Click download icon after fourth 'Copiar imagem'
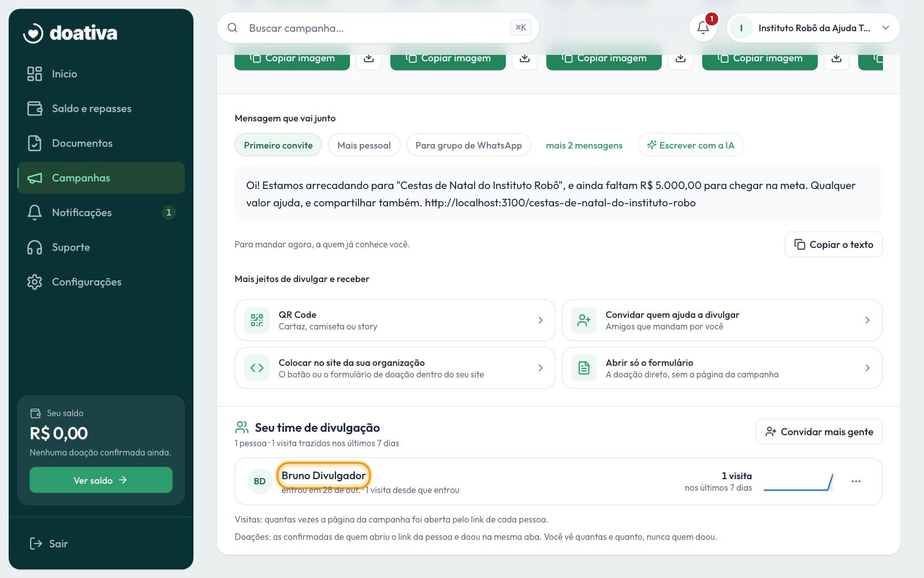The height and width of the screenshot is (578, 924). click(x=836, y=58)
